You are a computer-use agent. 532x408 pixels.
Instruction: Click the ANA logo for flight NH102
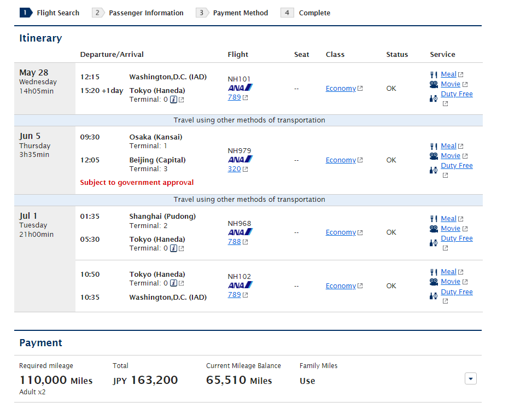click(x=240, y=285)
